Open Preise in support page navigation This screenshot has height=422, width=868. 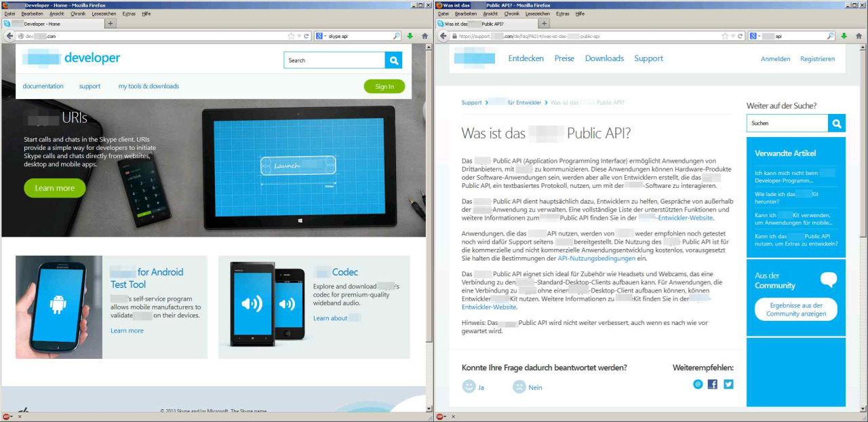pyautogui.click(x=564, y=58)
